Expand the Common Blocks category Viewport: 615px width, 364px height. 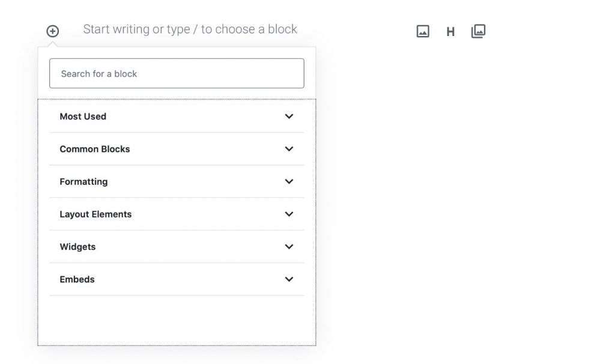pos(289,149)
